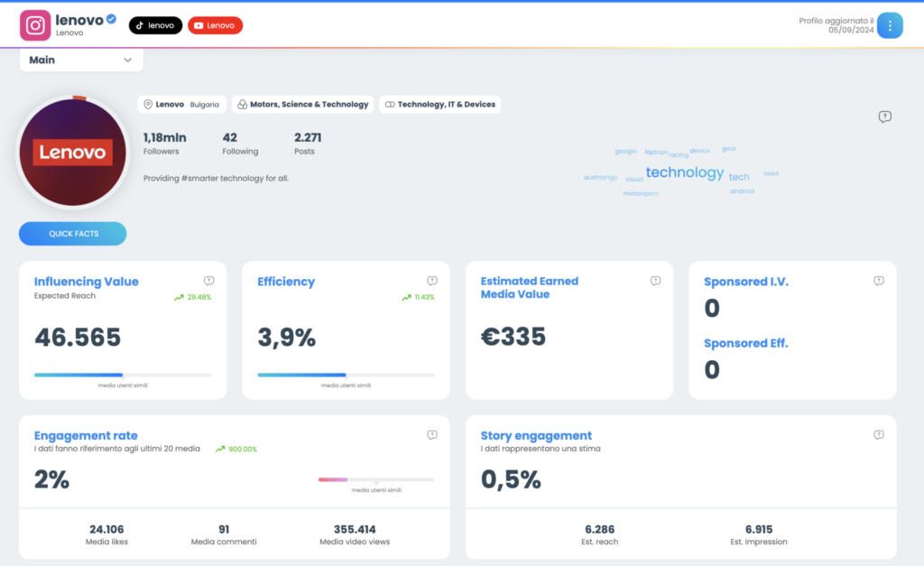Click the QUICK FACTS button
924x566 pixels.
pos(72,234)
